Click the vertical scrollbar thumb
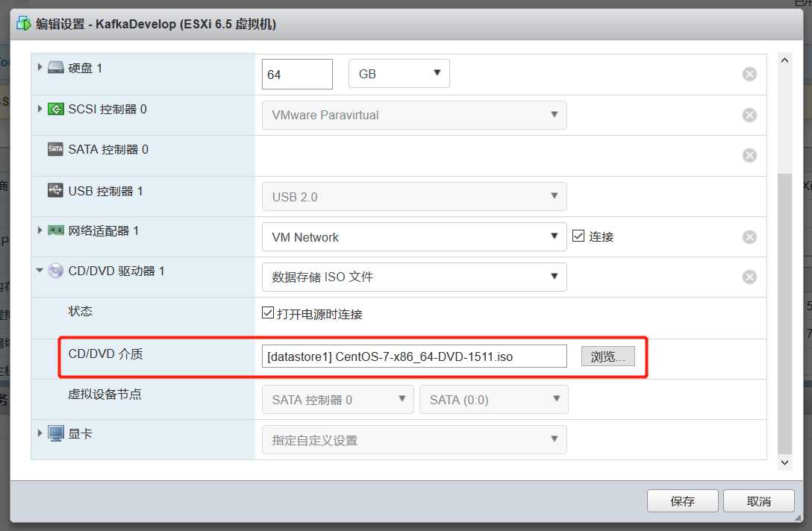This screenshot has width=812, height=531. 784,313
